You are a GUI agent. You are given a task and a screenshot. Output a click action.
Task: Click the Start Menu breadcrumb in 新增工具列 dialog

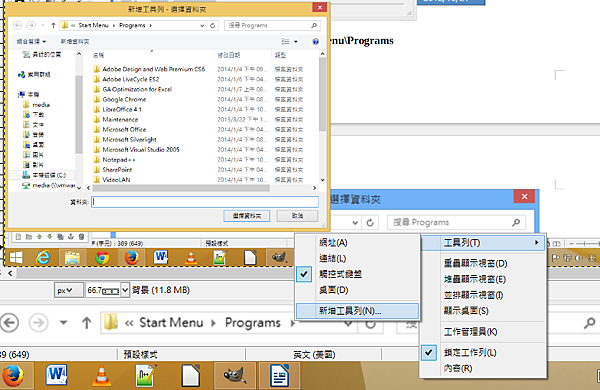click(x=93, y=25)
